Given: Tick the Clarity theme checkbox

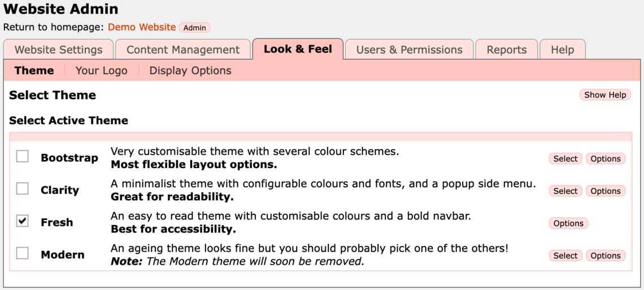Looking at the screenshot, I should click(23, 188).
